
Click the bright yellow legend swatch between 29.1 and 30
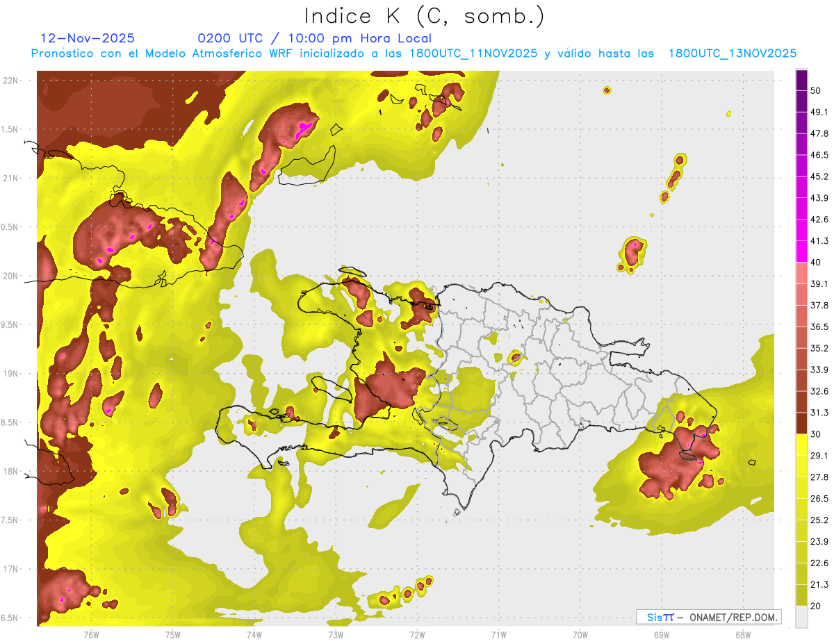801,445
